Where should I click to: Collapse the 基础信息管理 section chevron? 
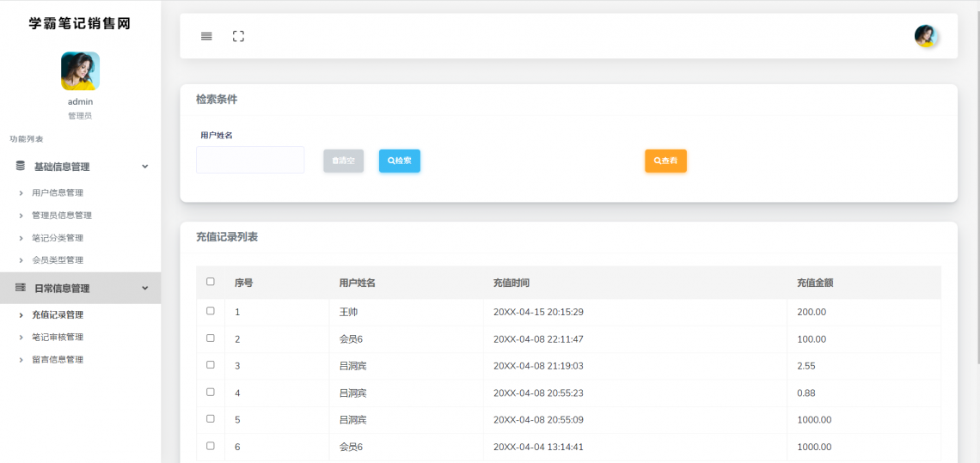pos(145,167)
